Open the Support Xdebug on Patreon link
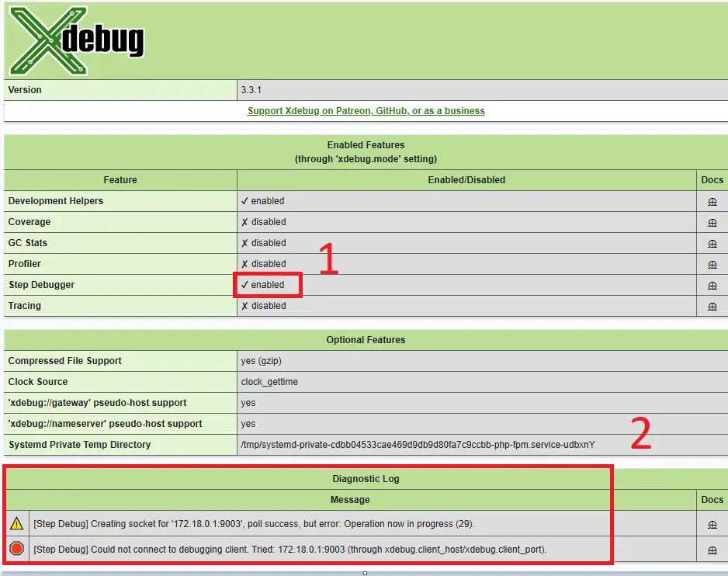The image size is (728, 576). coord(366,111)
